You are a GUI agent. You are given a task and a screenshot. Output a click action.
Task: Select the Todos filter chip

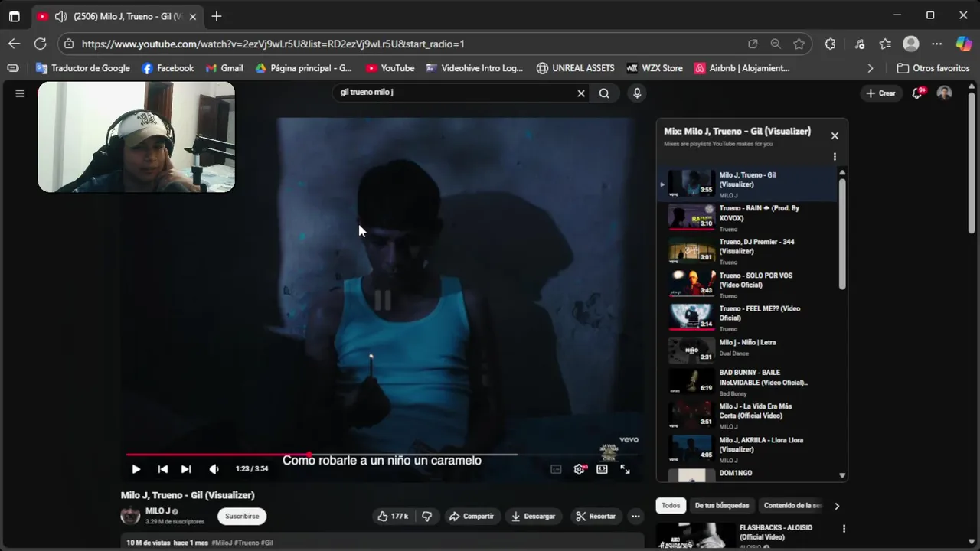pos(671,506)
